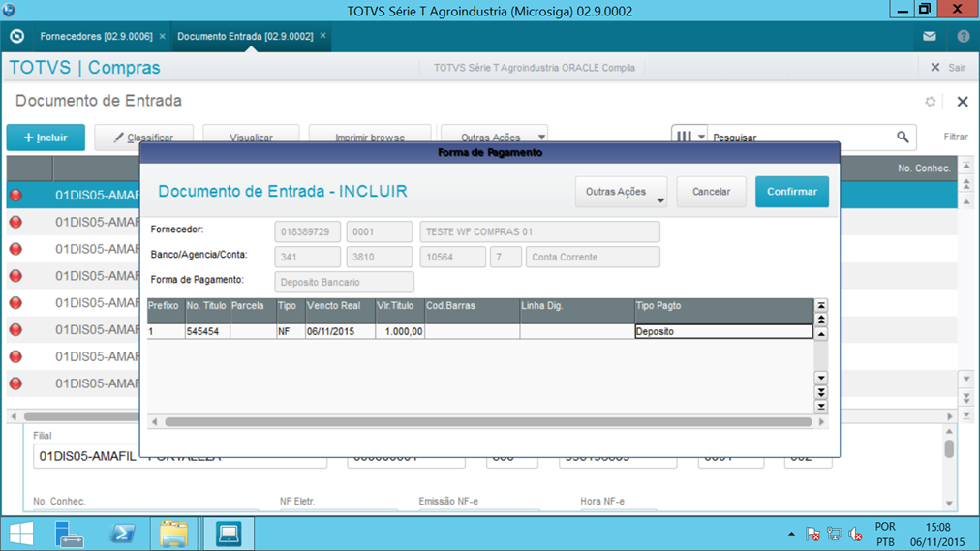Viewport: 980px width, 551px height.
Task: Switch to the Fornecedores tab
Action: point(96,36)
